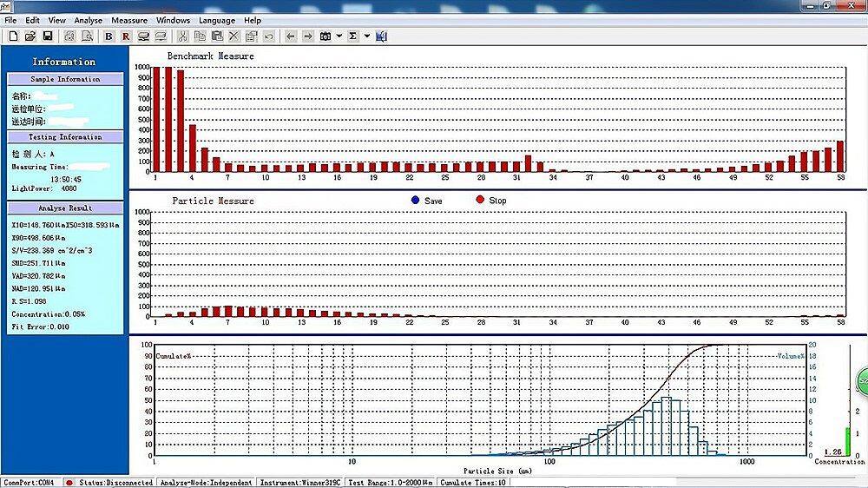Open the Language menu

(x=217, y=20)
